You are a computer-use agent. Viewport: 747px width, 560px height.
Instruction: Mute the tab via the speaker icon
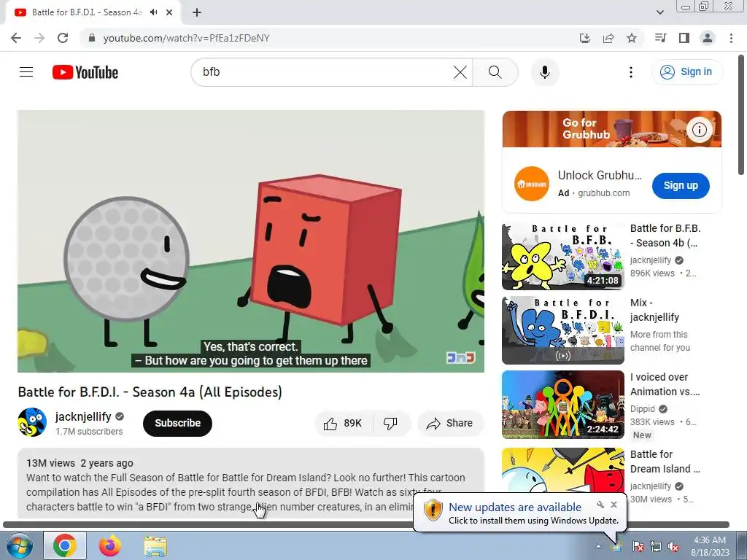pos(153,12)
